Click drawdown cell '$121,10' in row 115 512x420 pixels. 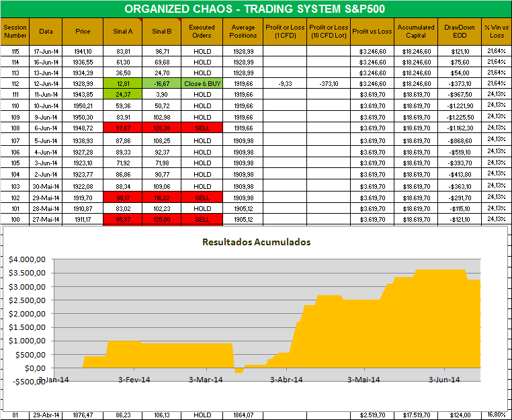click(x=460, y=51)
